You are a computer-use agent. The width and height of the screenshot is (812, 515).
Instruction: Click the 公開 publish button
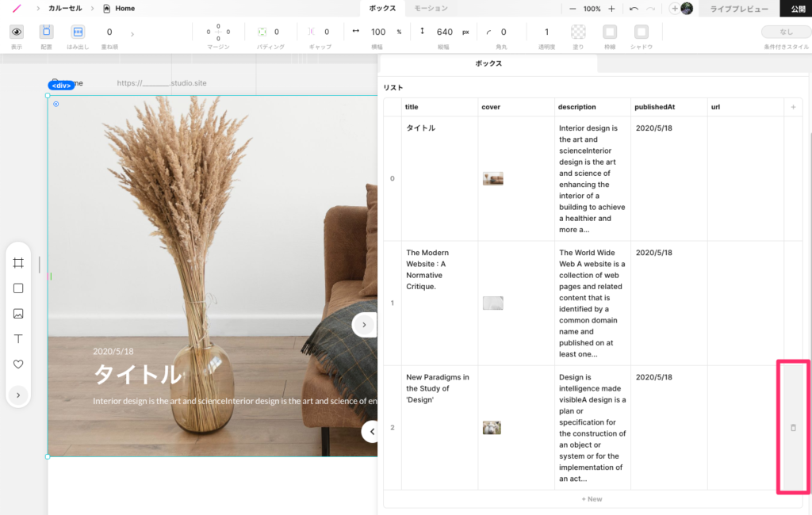tap(798, 9)
